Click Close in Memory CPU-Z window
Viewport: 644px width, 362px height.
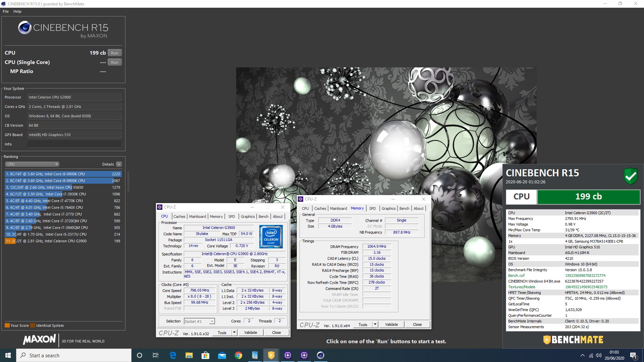(x=418, y=325)
